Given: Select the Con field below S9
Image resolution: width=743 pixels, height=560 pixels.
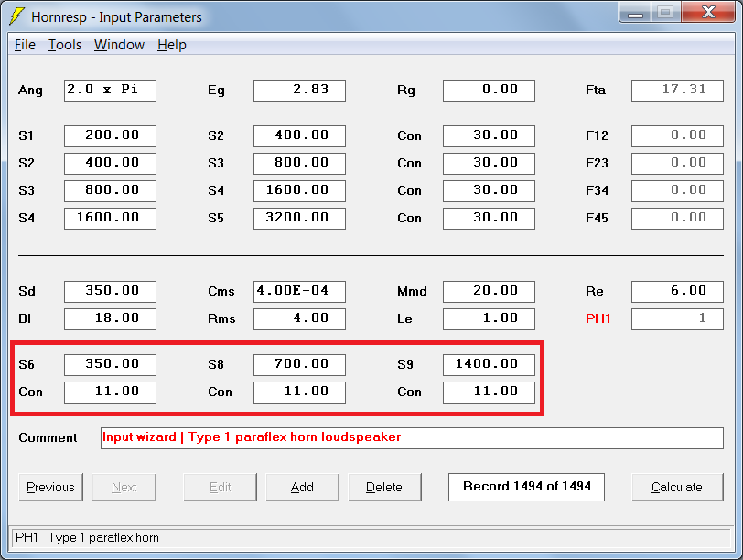Looking at the screenshot, I should [x=489, y=393].
